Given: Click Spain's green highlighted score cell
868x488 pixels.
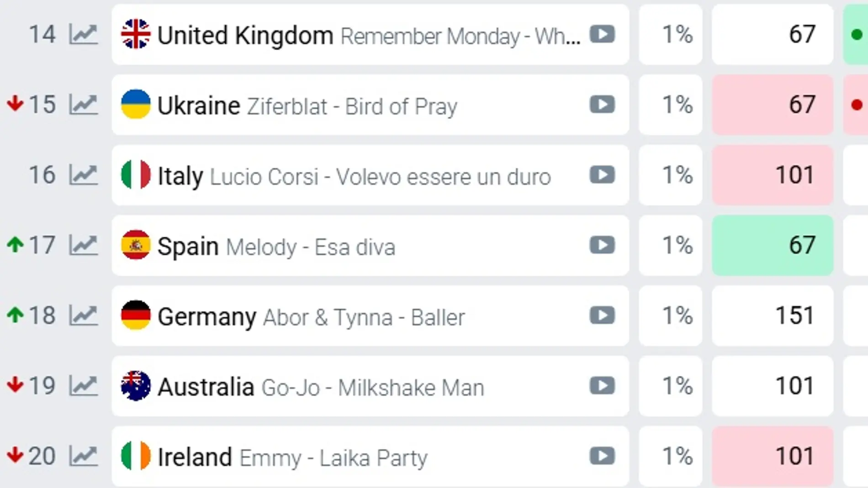Looking at the screenshot, I should click(773, 245).
